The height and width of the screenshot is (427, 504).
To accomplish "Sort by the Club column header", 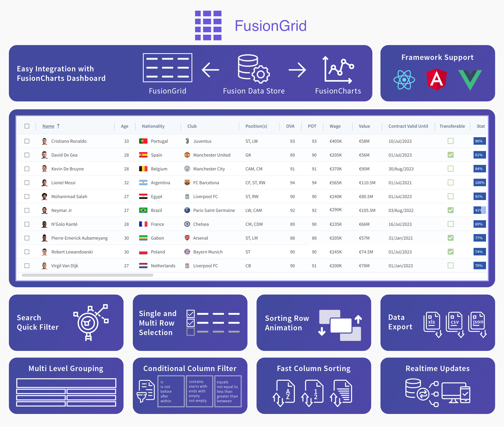I will click(x=192, y=126).
